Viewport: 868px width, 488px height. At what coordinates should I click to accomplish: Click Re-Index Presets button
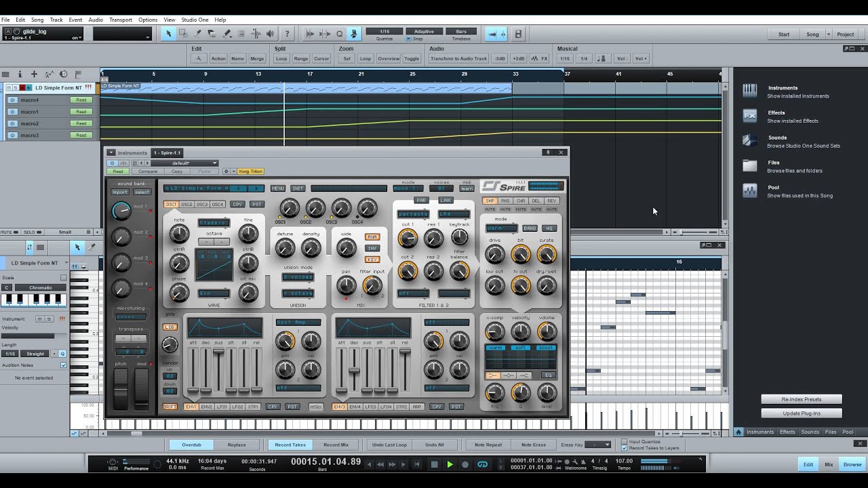[802, 399]
